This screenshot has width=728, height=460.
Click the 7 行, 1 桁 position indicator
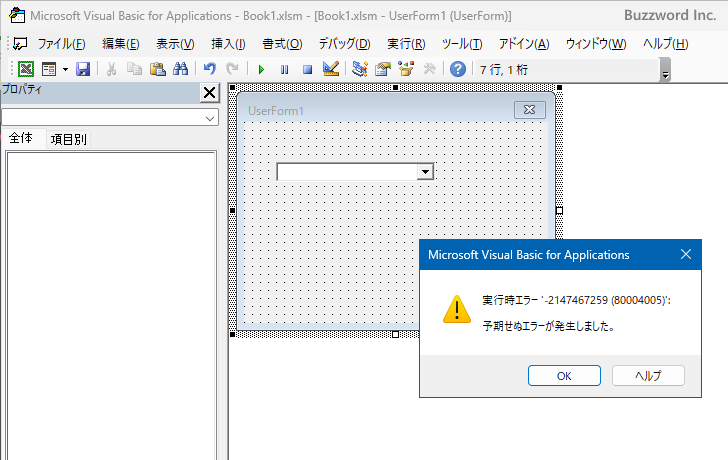[504, 70]
